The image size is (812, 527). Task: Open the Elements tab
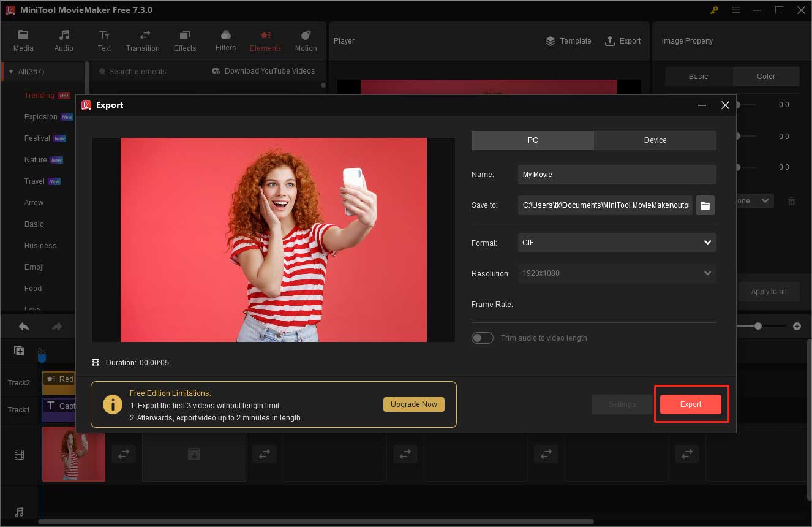coord(265,40)
